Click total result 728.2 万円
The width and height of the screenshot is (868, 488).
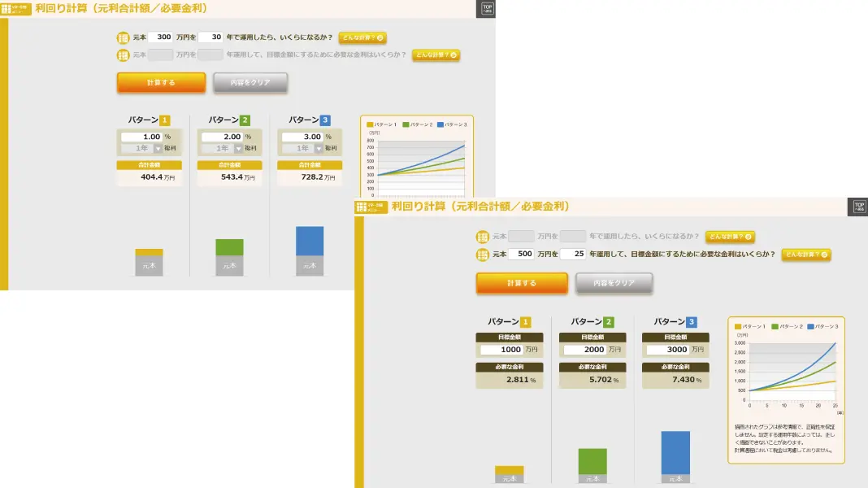click(310, 177)
